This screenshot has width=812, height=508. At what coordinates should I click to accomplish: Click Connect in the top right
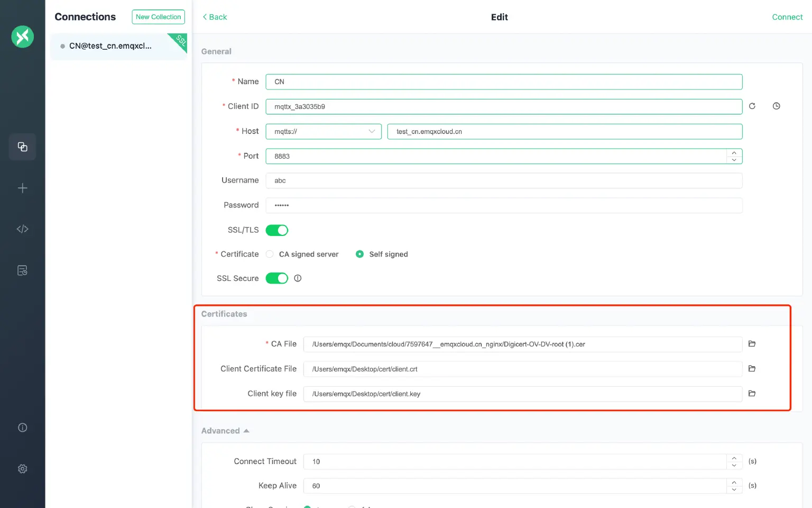pyautogui.click(x=787, y=17)
